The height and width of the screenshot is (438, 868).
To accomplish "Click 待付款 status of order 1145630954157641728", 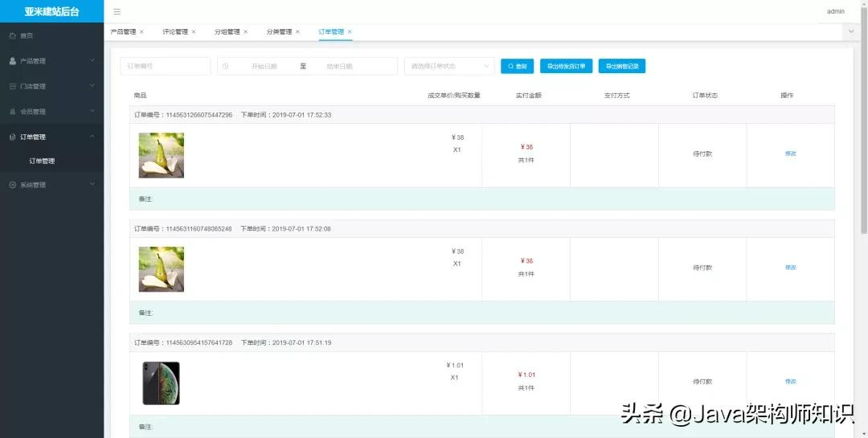I will [702, 382].
